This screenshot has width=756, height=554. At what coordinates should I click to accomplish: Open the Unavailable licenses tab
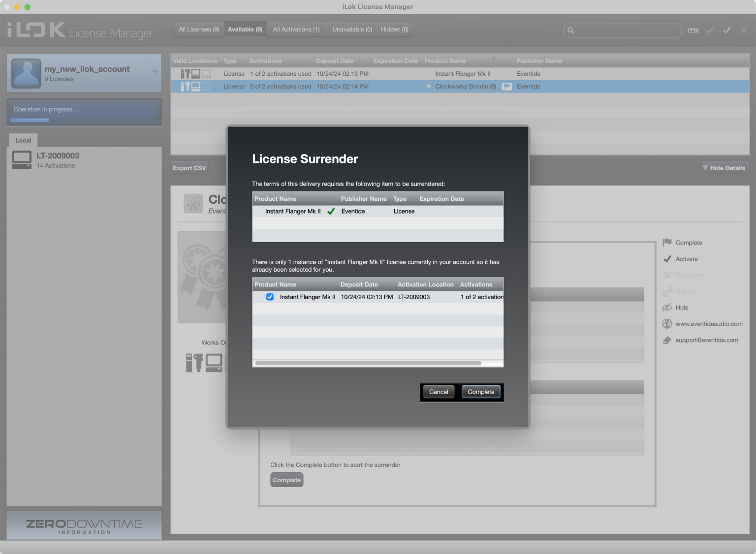coord(352,29)
